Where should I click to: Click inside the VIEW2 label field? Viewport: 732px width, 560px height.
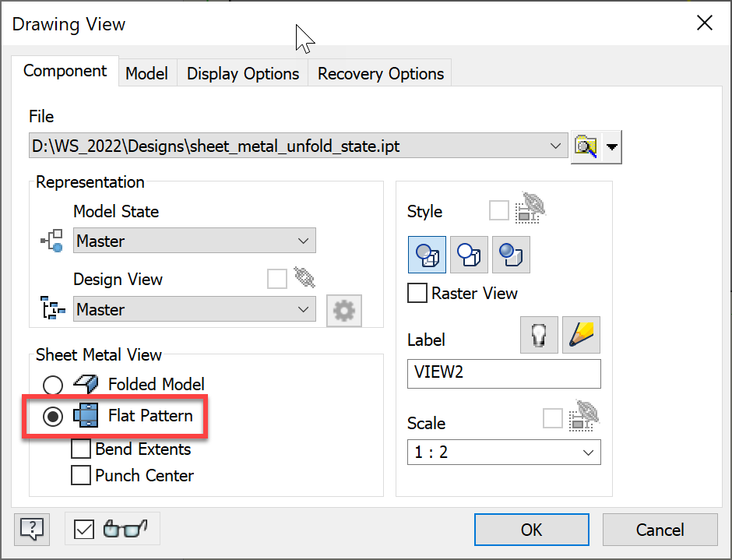point(503,374)
